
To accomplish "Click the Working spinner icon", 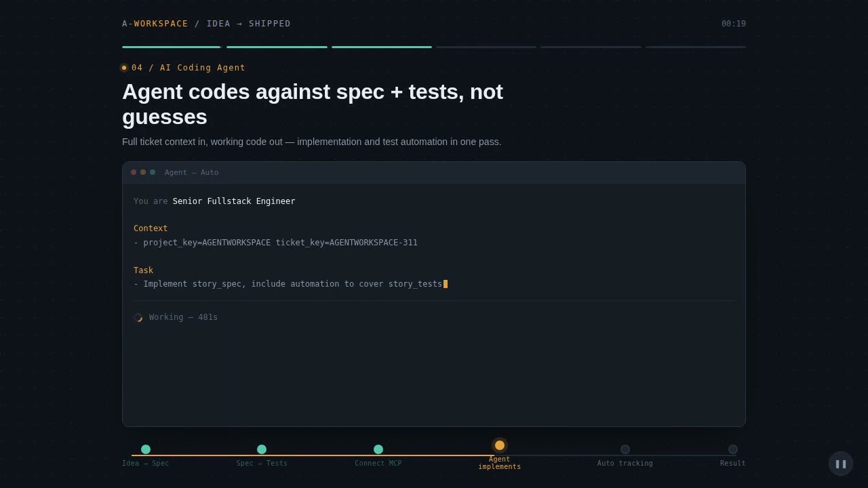I will coord(138,317).
